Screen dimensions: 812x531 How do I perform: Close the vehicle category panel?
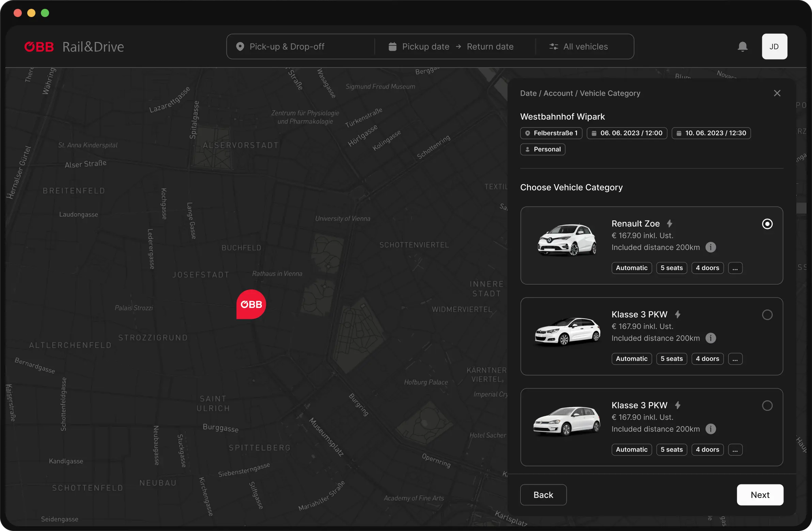[777, 93]
